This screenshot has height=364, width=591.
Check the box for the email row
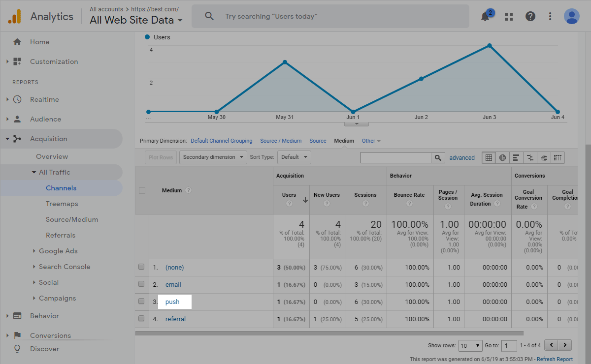(x=141, y=284)
